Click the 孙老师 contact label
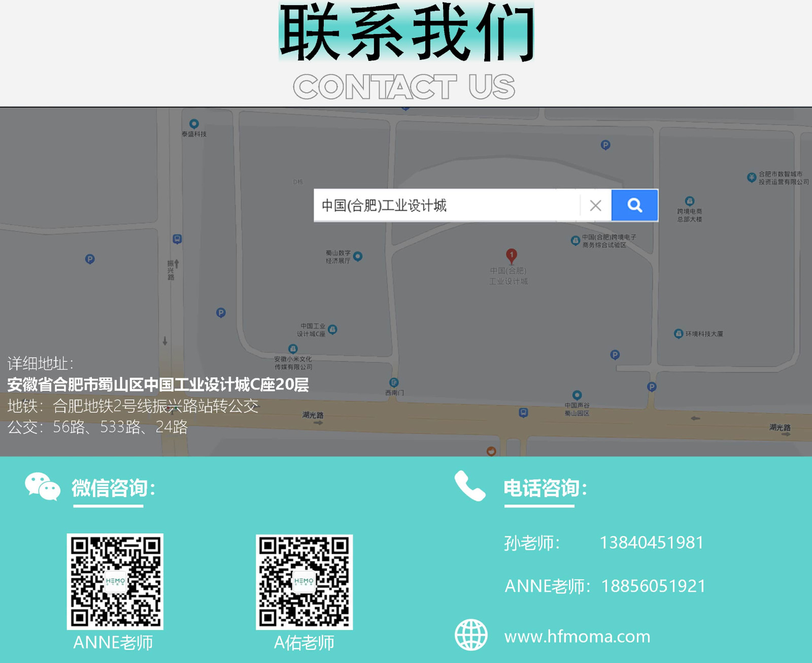This screenshot has width=812, height=663. pyautogui.click(x=532, y=543)
